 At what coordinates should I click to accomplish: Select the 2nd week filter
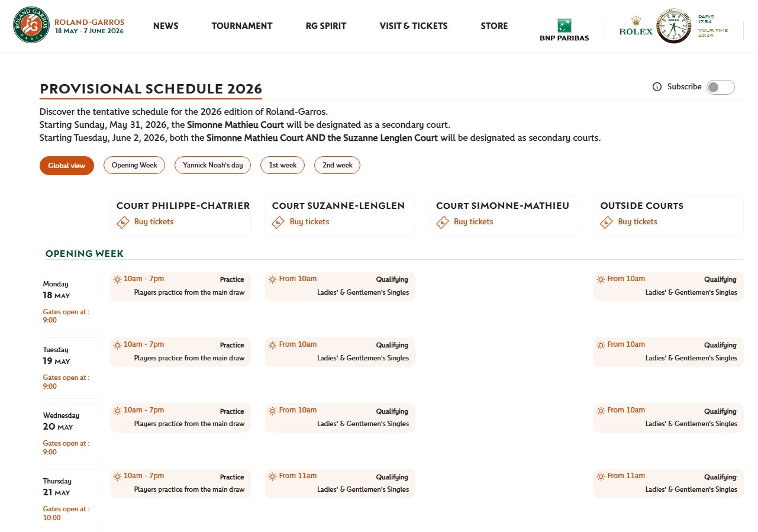point(337,165)
